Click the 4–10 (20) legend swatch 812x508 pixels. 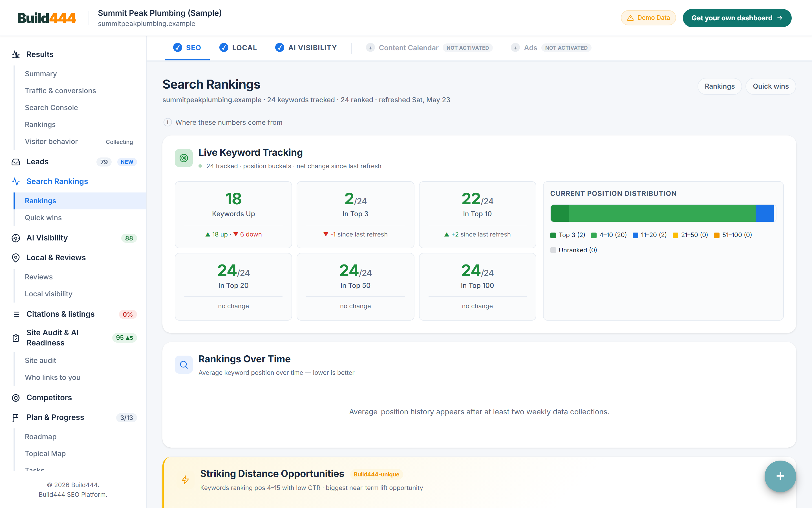click(593, 235)
